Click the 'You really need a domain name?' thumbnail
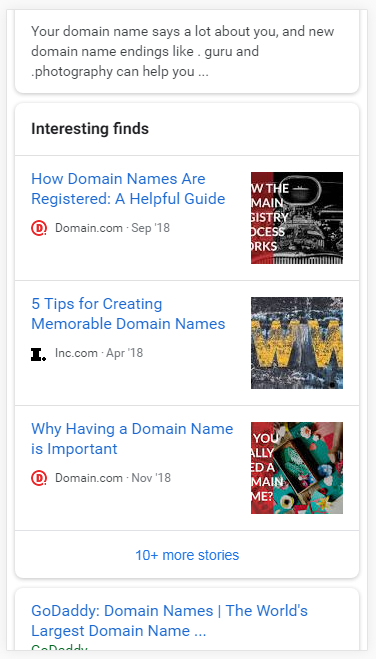 coord(297,468)
